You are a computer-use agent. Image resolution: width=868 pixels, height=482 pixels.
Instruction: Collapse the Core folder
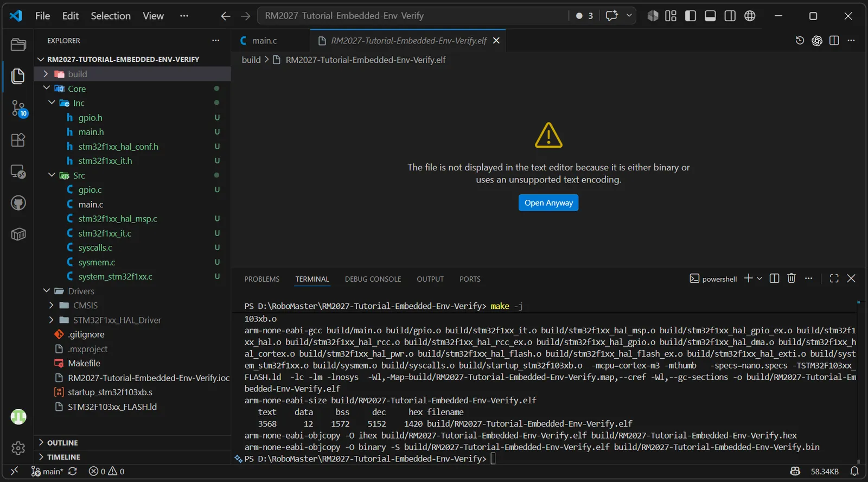(x=46, y=88)
